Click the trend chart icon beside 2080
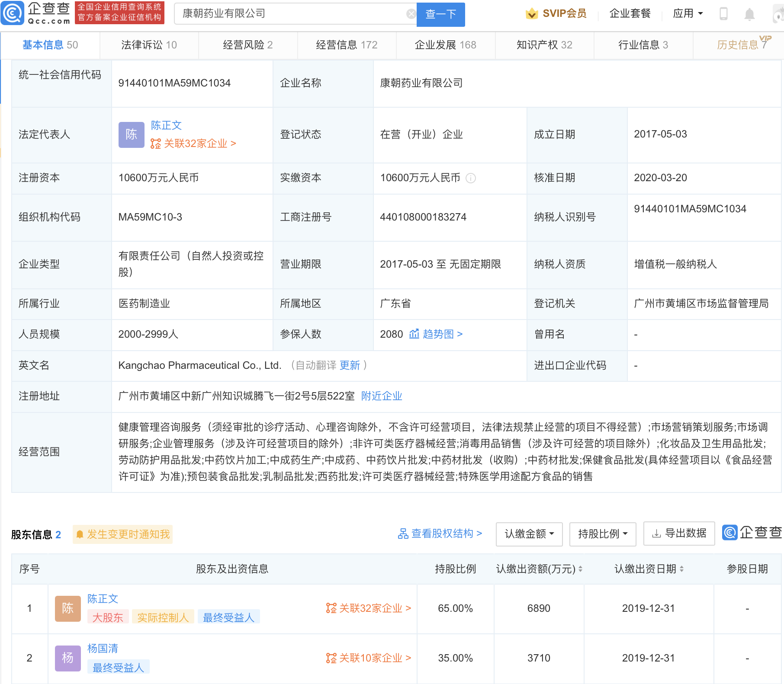784x684 pixels. (x=414, y=334)
